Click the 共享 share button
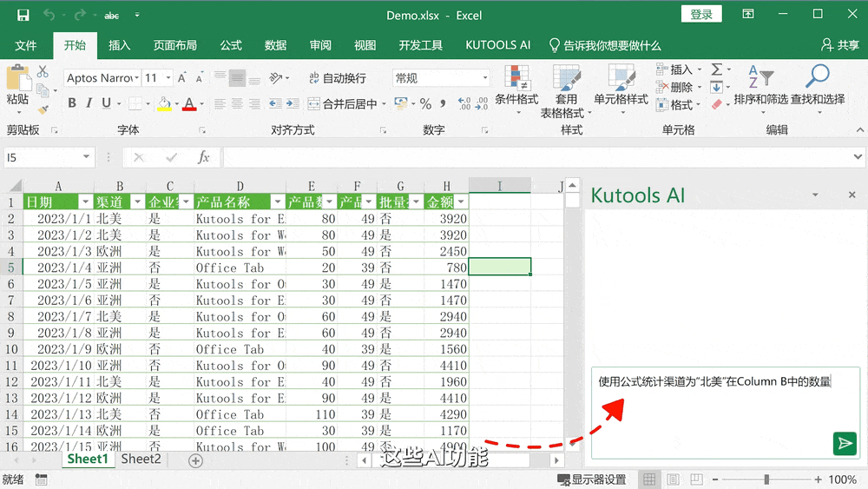Viewport: 868px width, 489px height. (x=840, y=45)
